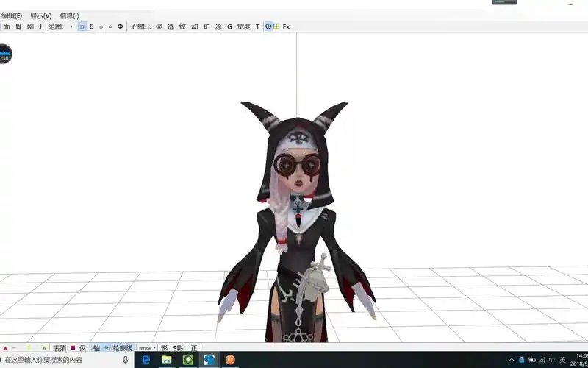Image resolution: width=588 pixels, height=368 pixels.
Task: Click the microphone icon in search box
Action: (x=125, y=360)
